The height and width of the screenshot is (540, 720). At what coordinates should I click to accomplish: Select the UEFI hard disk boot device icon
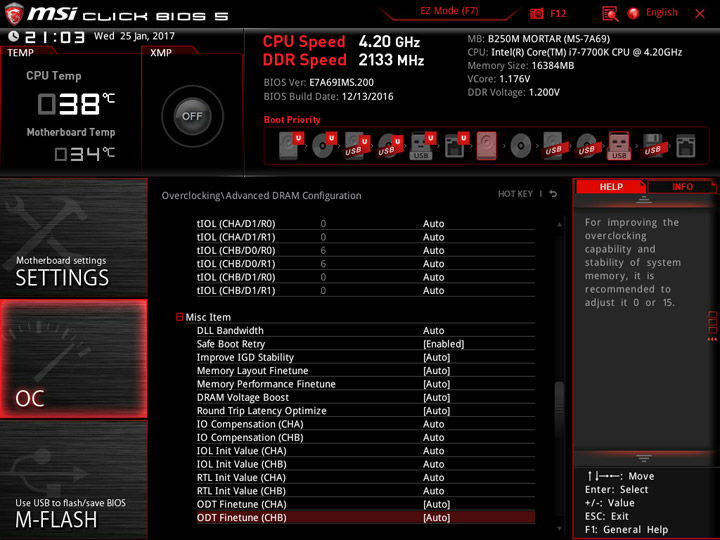[x=291, y=146]
